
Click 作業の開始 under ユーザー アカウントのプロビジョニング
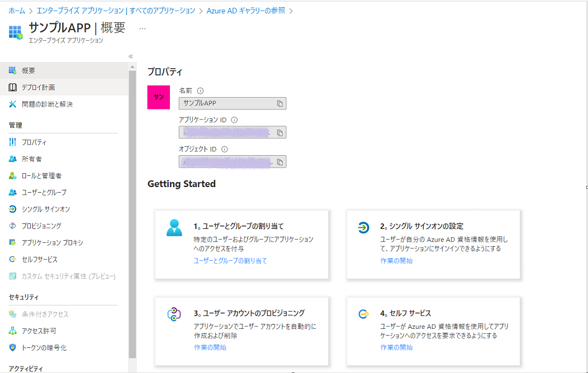click(x=210, y=347)
